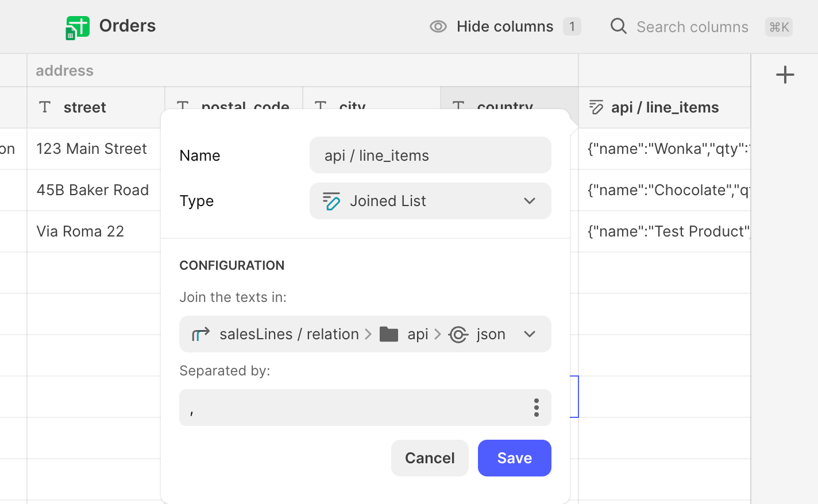Edit the Name field api / line_items
The width and height of the screenshot is (818, 504).
[430, 155]
